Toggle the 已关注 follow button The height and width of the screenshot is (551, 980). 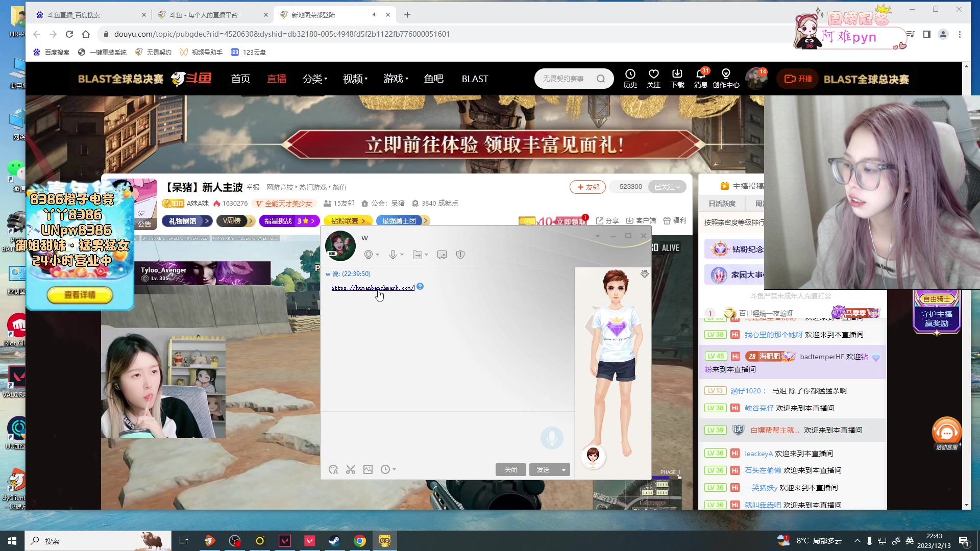coord(667,187)
